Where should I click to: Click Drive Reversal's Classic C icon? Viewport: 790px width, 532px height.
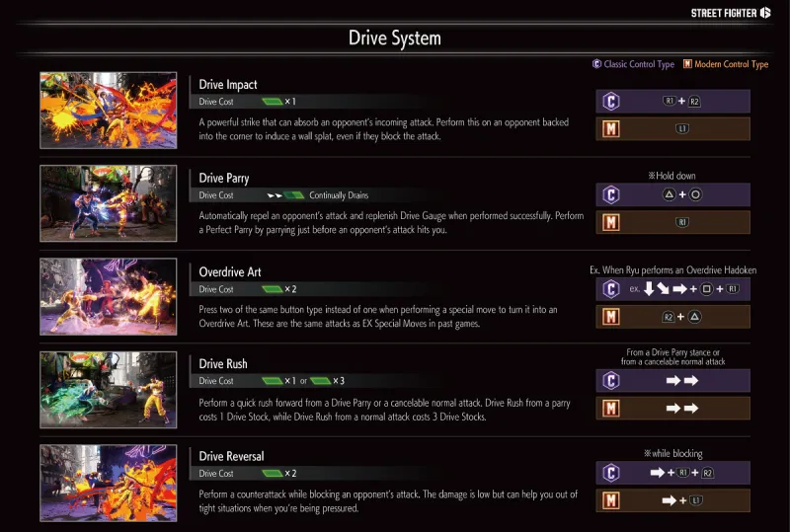tap(611, 474)
